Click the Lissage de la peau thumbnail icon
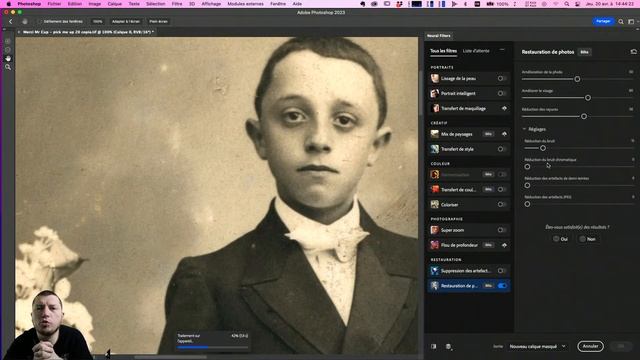This screenshot has width=640, height=360. [x=435, y=78]
